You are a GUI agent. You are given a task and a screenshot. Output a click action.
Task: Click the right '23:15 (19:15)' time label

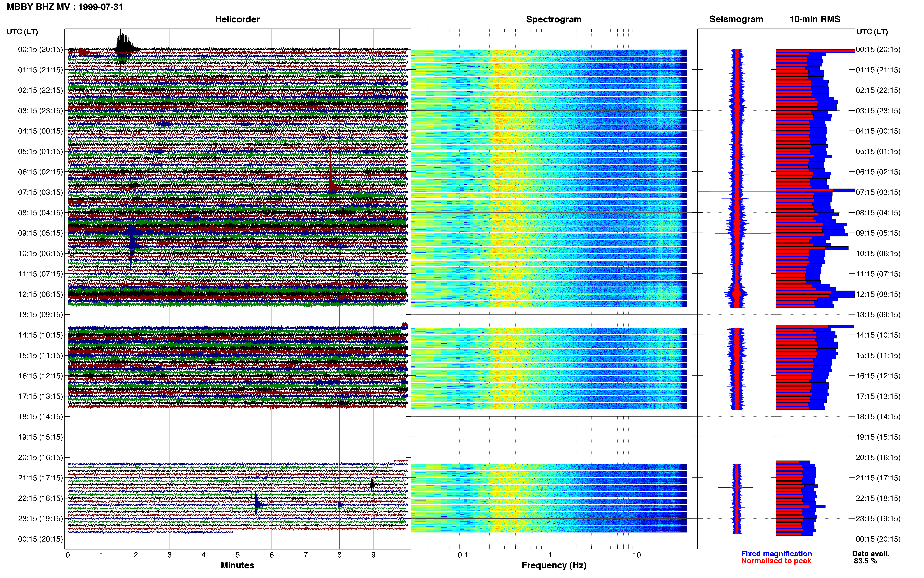pyautogui.click(x=878, y=519)
